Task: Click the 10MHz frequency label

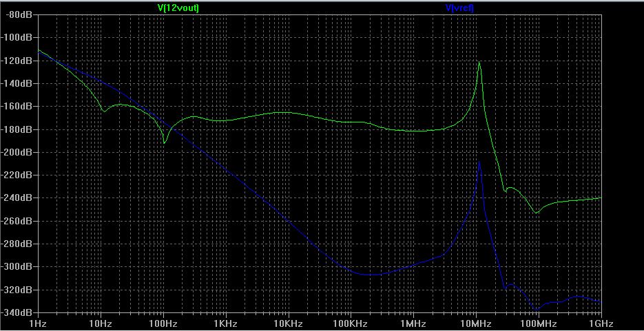Action: pyautogui.click(x=477, y=324)
